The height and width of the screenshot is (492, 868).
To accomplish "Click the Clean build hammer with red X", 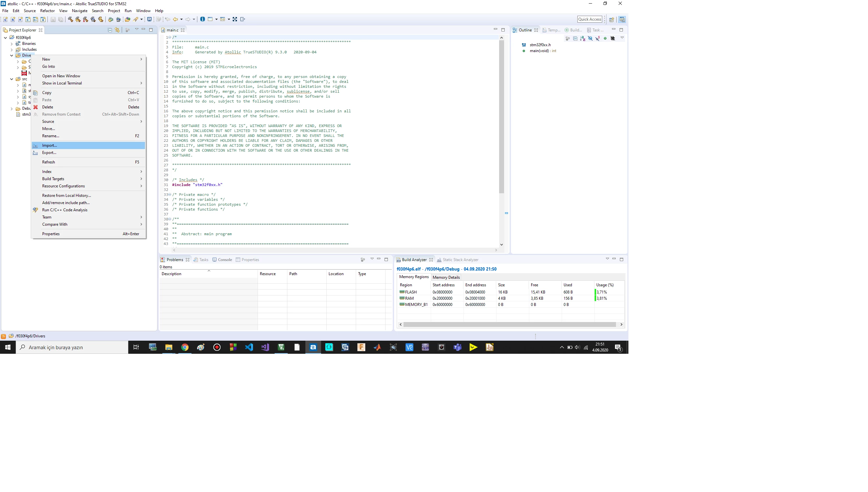I will click(85, 19).
